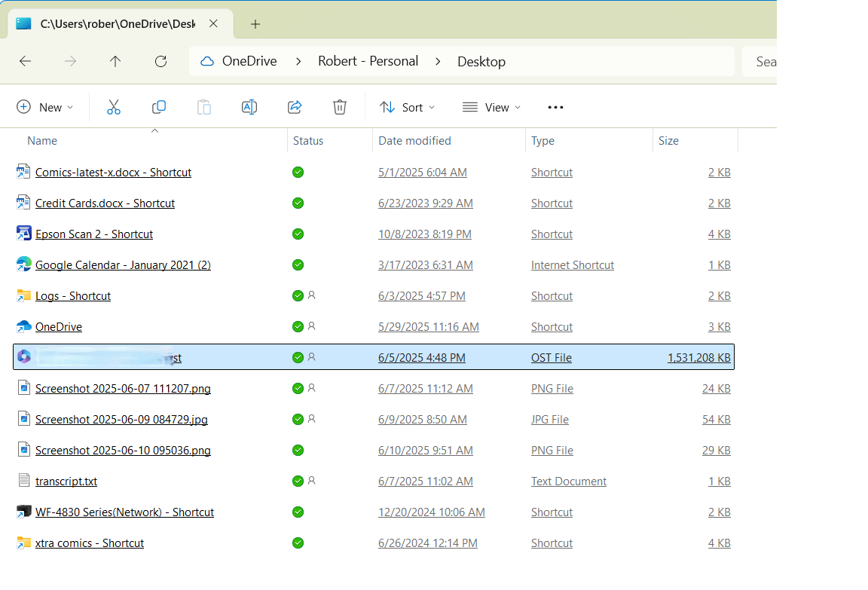Screen dimensions: 868x590
Task: Click the Internet Shortcut type cell
Action: coord(573,265)
